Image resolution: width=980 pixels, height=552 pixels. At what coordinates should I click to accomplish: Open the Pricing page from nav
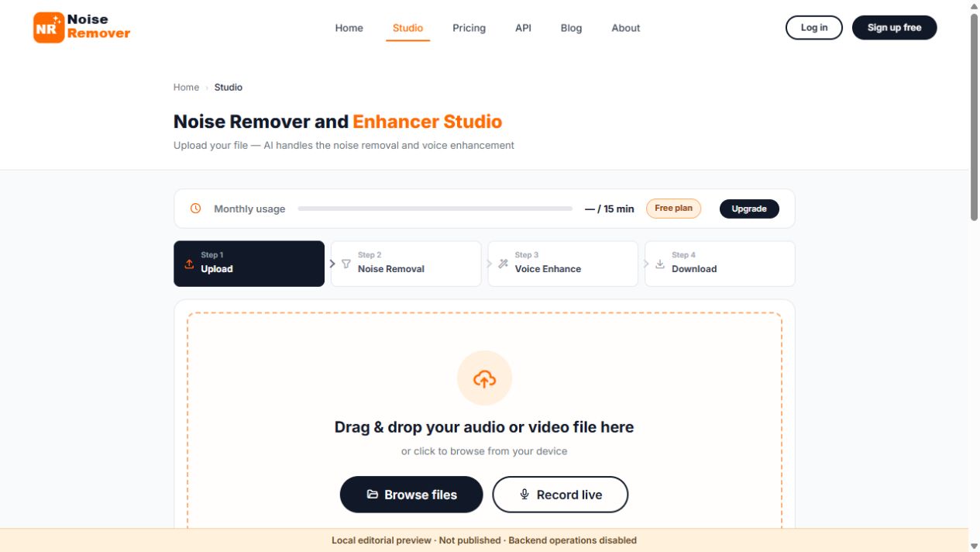(x=469, y=28)
